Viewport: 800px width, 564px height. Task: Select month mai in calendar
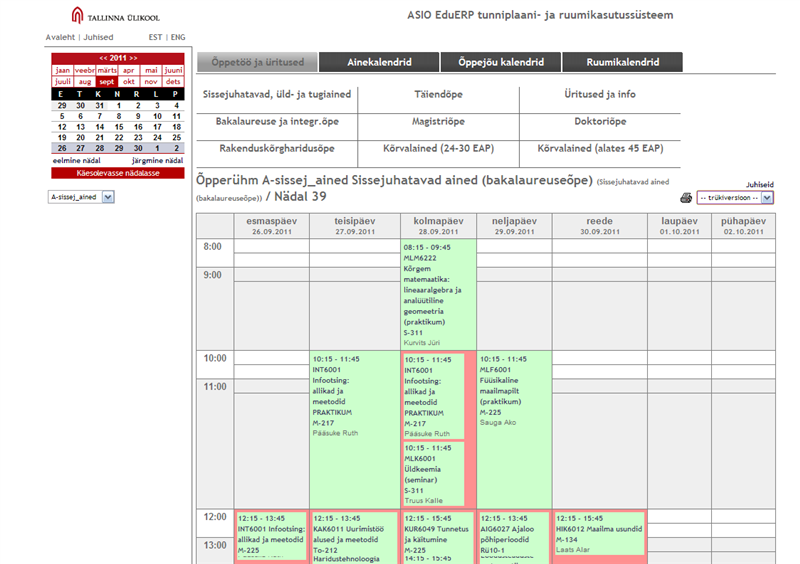(151, 70)
